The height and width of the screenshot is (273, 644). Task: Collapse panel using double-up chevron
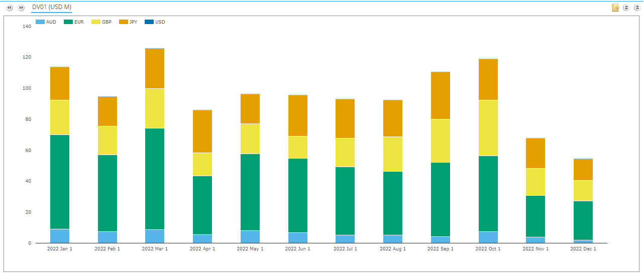point(637,8)
